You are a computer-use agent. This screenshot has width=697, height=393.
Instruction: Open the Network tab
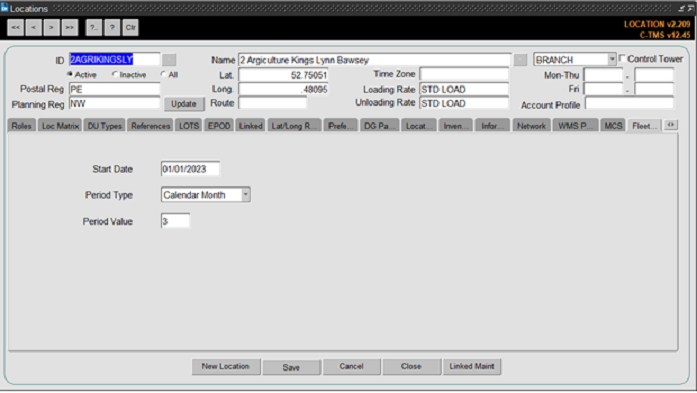[x=531, y=126]
